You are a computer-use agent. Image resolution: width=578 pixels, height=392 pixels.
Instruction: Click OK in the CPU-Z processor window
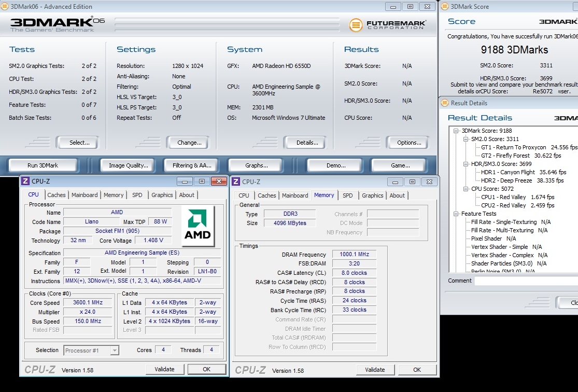(x=206, y=369)
